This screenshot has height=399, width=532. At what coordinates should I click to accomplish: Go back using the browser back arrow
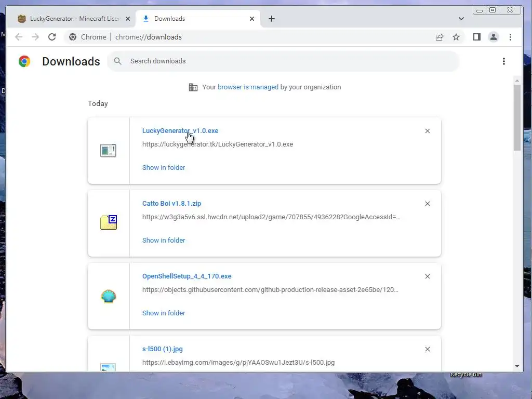click(19, 37)
